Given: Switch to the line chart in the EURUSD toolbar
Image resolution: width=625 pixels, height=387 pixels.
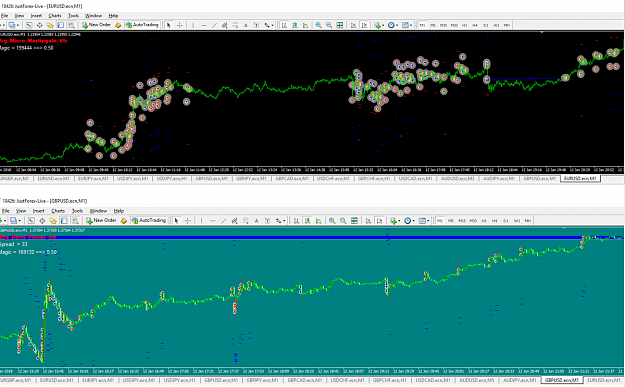Looking at the screenshot, I should [x=305, y=25].
